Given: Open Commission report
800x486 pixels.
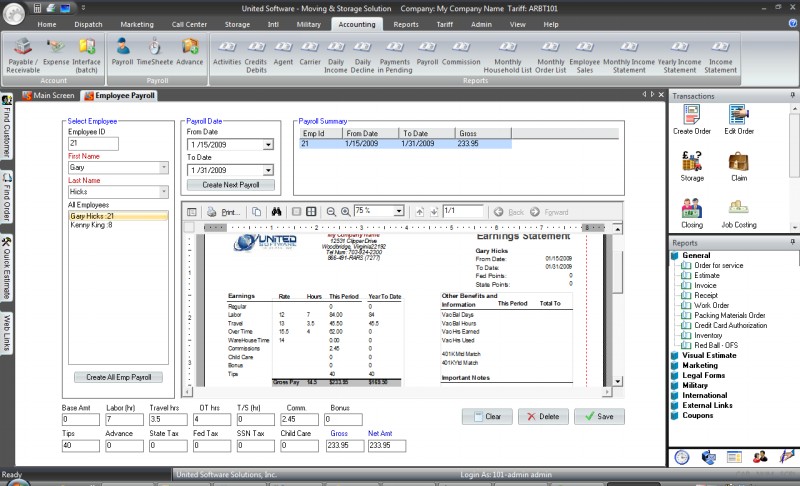Looking at the screenshot, I should point(461,53).
